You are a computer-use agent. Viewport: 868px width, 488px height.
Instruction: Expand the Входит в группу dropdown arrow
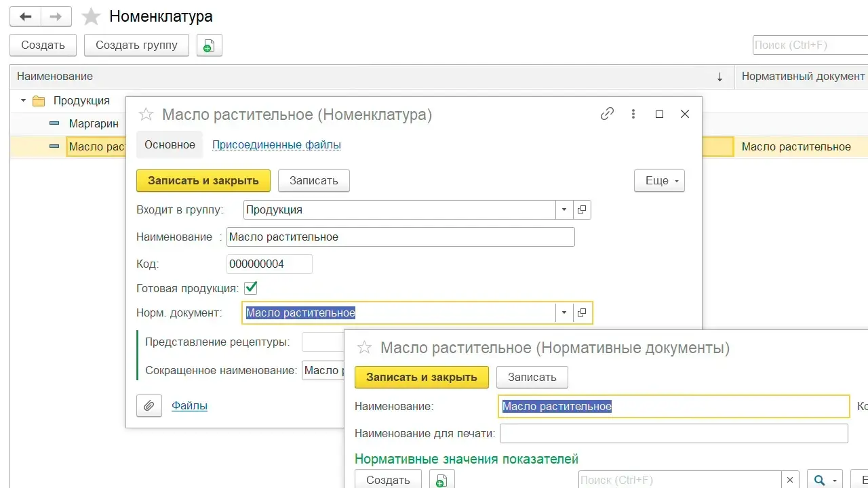564,210
